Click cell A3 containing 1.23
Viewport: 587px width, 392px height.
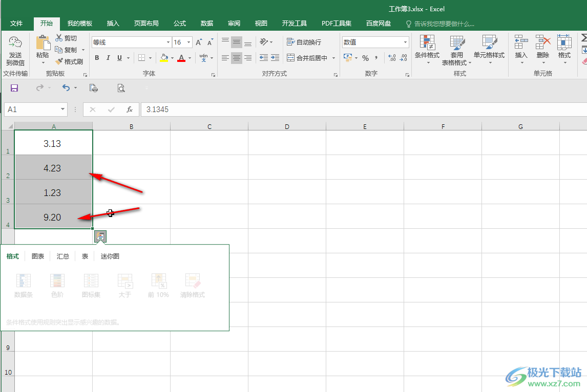coord(54,192)
